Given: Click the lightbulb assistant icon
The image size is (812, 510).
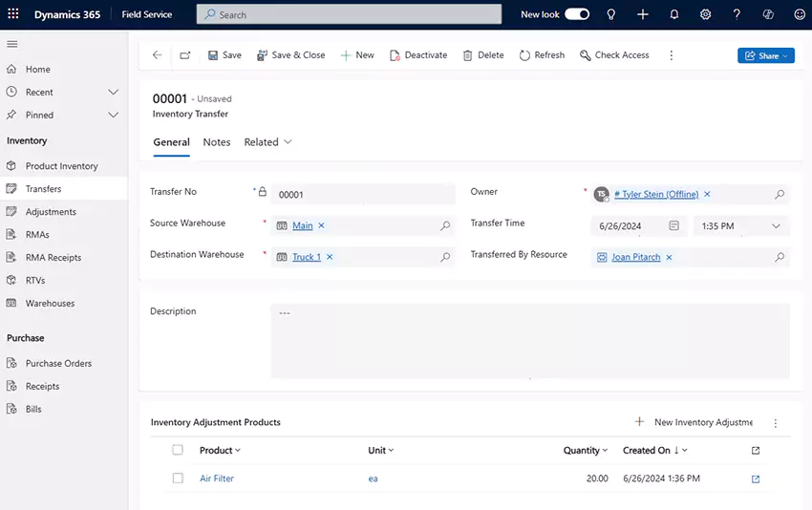Looking at the screenshot, I should (x=611, y=14).
